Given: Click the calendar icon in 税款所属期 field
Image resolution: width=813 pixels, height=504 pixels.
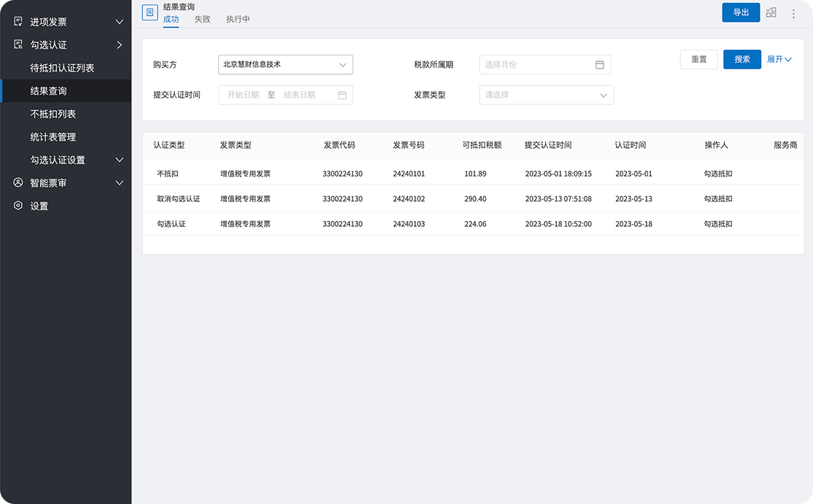Looking at the screenshot, I should click(600, 65).
